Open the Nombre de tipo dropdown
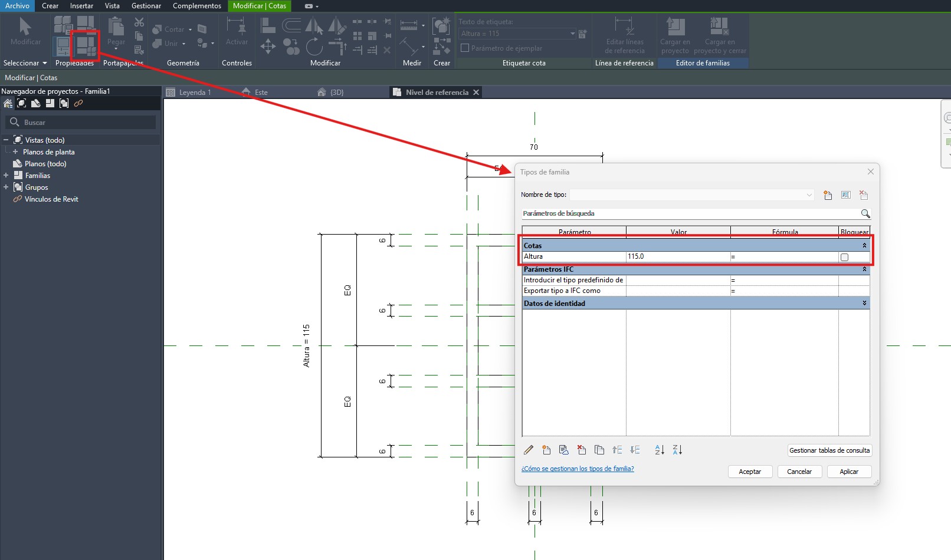Screen dimensions: 951x560 point(809,195)
